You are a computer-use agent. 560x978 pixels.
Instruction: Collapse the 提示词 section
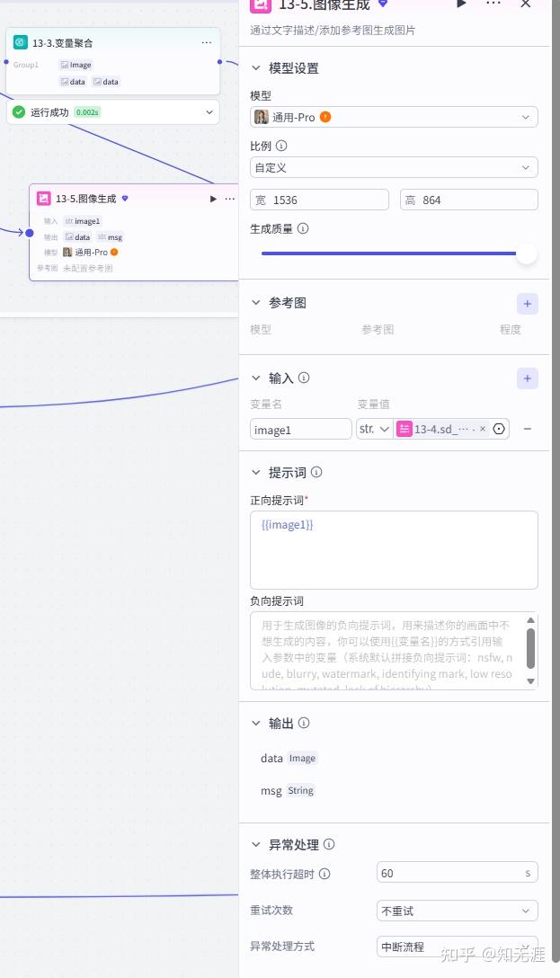[x=255, y=472]
